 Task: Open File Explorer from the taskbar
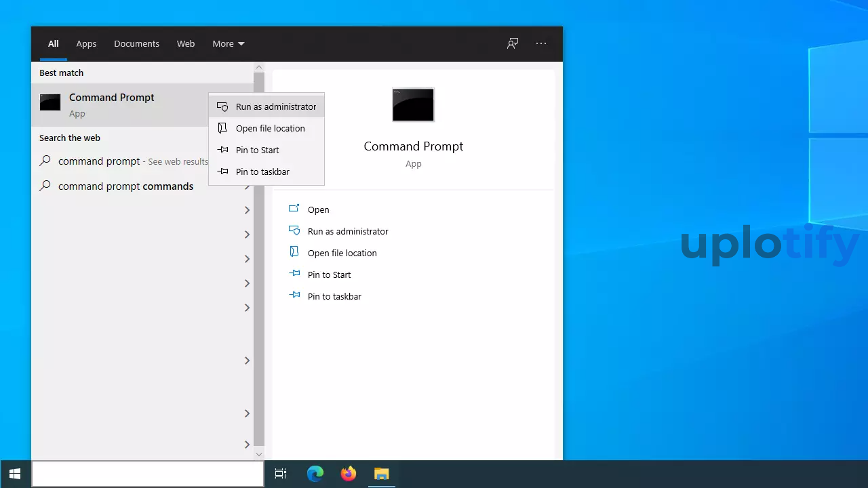pyautogui.click(x=381, y=474)
